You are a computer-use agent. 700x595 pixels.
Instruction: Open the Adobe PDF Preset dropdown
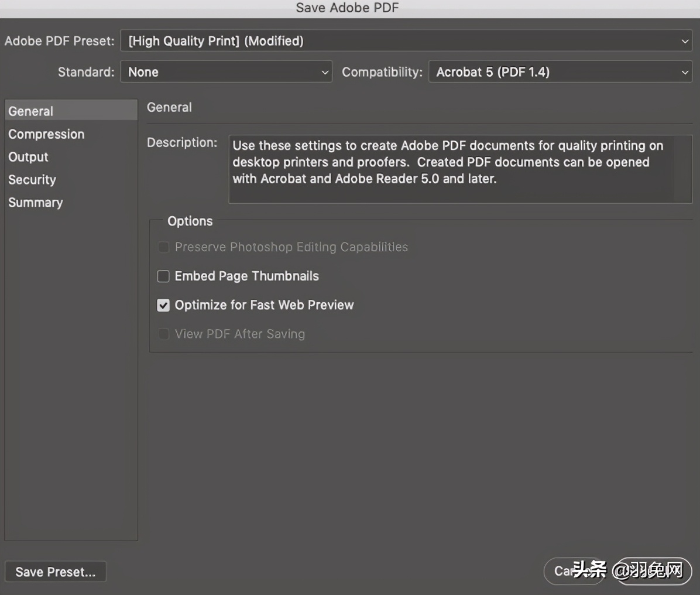[x=406, y=40]
